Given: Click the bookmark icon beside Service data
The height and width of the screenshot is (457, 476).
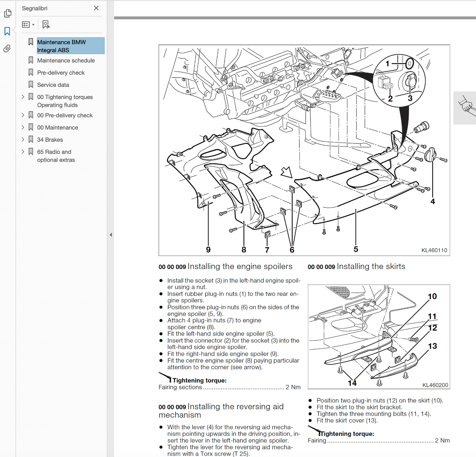Looking at the screenshot, I should 31,85.
